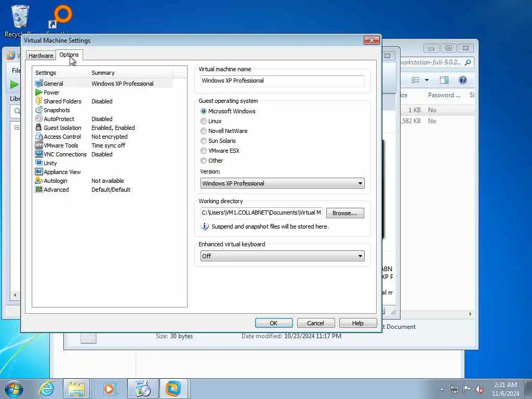Select the Power settings play icon

pyautogui.click(x=38, y=92)
